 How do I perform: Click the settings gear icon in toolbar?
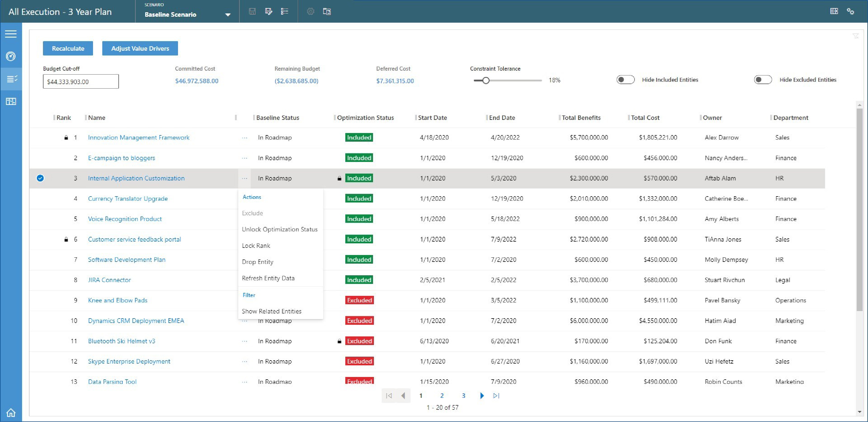click(310, 11)
